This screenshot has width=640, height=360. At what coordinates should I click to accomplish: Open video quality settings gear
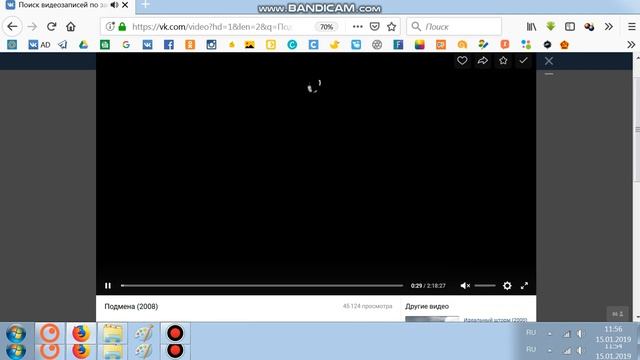point(507,286)
